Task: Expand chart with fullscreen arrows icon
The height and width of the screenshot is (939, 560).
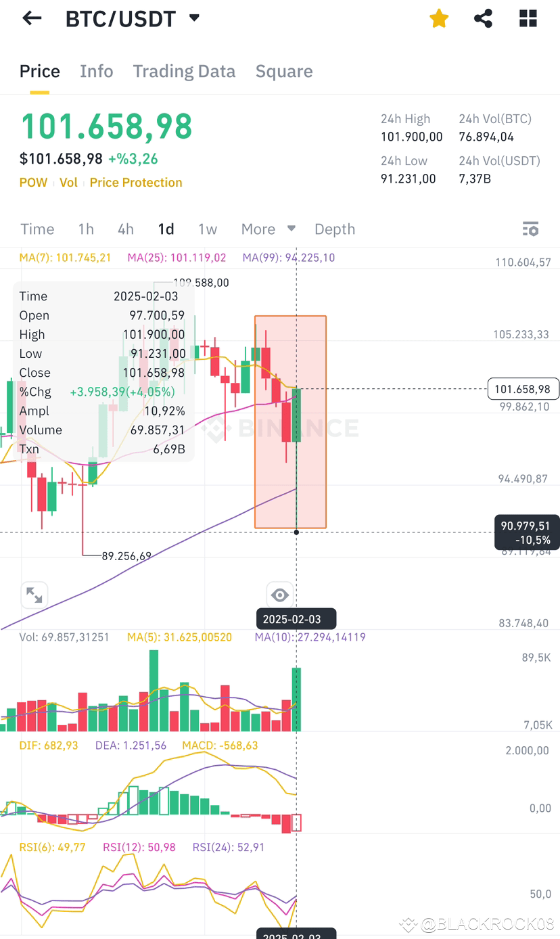Action: click(x=34, y=595)
